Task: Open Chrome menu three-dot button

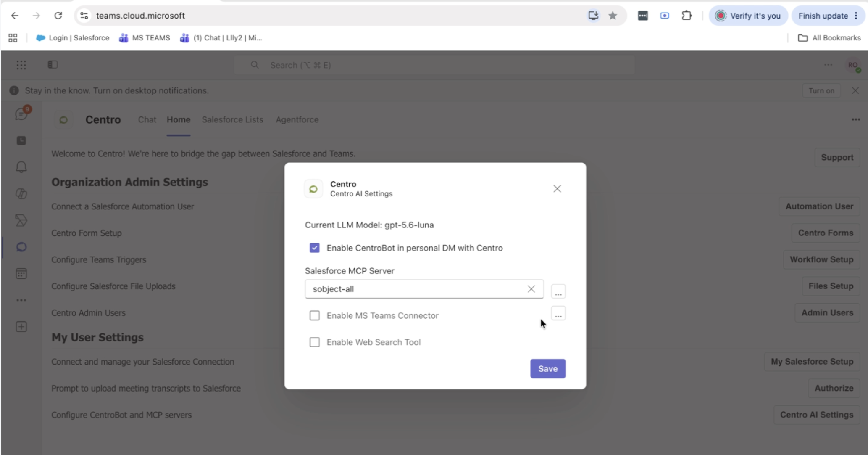Action: coord(856,16)
